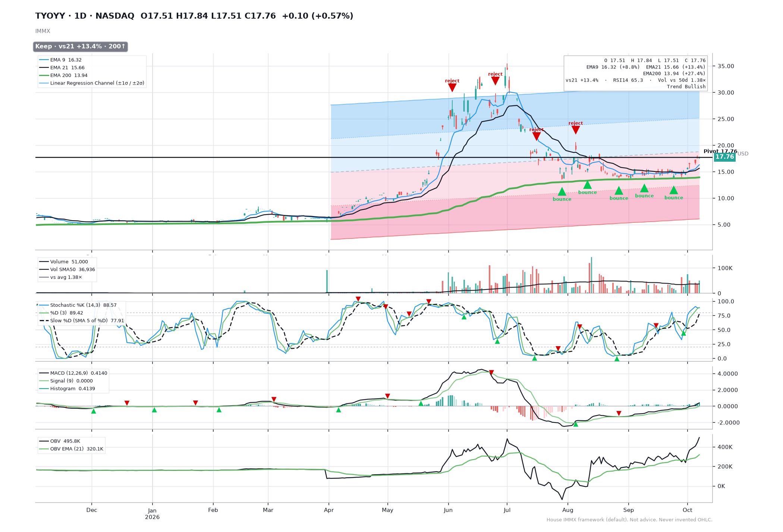The image size is (783, 532).
Task: Click the teal 17.76 price badge on the price axis
Action: (x=724, y=157)
